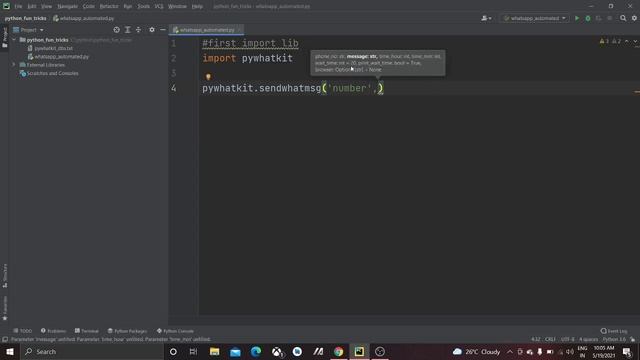Click cursor position 4:32 in the status bar
Screen dimensions: 640x360
536,340
